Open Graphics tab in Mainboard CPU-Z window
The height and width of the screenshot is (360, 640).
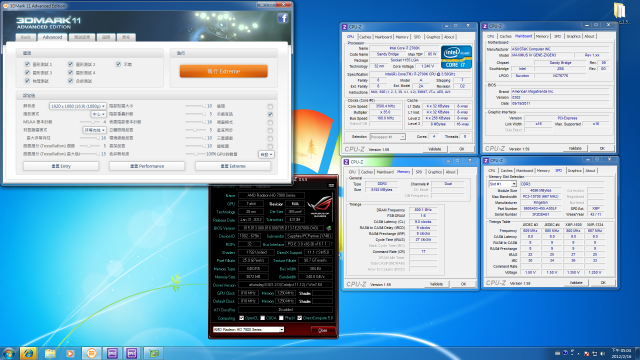(x=573, y=36)
